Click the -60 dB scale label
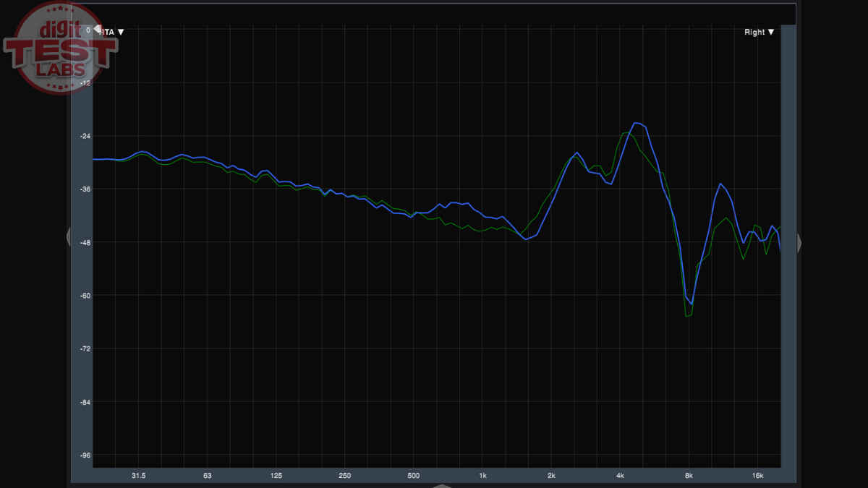This screenshot has height=488, width=868. pos(85,296)
